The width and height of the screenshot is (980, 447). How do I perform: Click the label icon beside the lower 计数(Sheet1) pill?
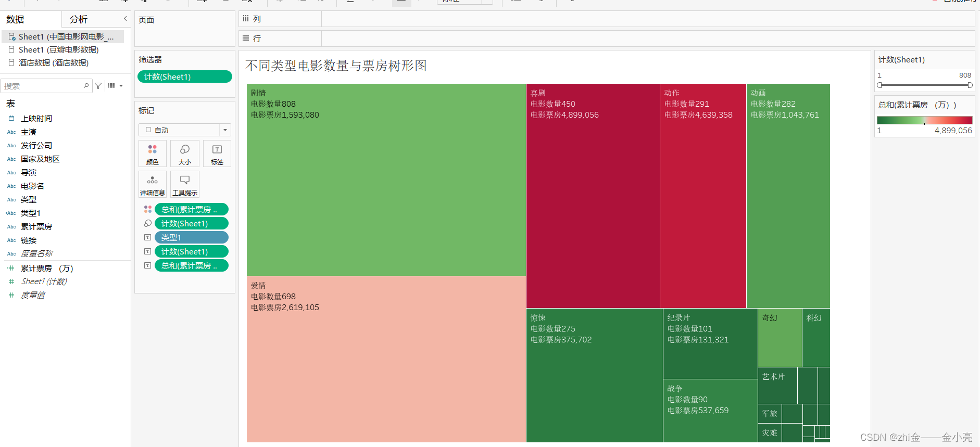click(x=148, y=251)
